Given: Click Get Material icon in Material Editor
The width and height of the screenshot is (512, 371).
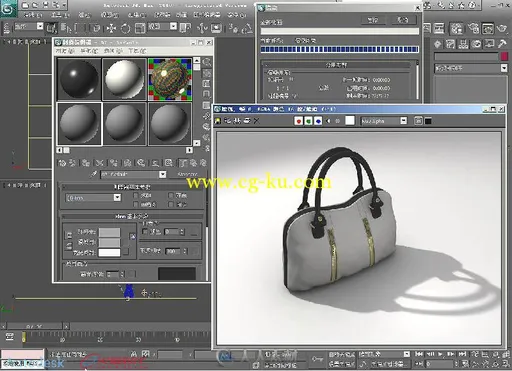Looking at the screenshot, I should coord(62,163).
